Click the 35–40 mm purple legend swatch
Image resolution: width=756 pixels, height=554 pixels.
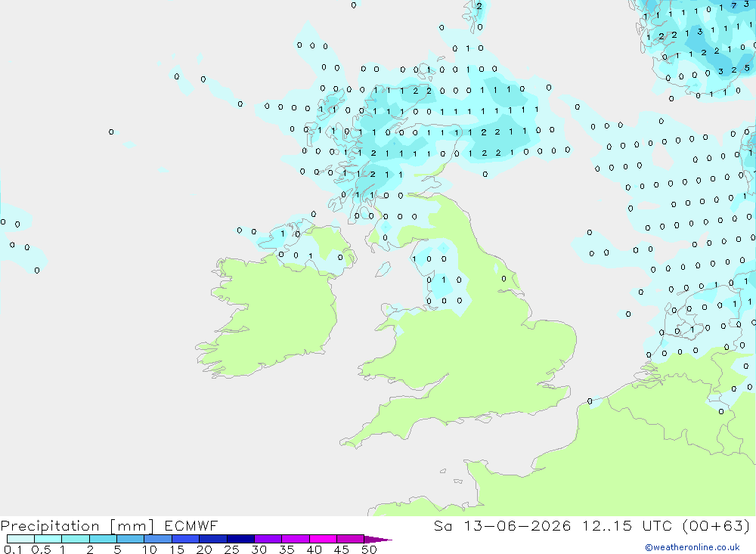[x=295, y=539]
